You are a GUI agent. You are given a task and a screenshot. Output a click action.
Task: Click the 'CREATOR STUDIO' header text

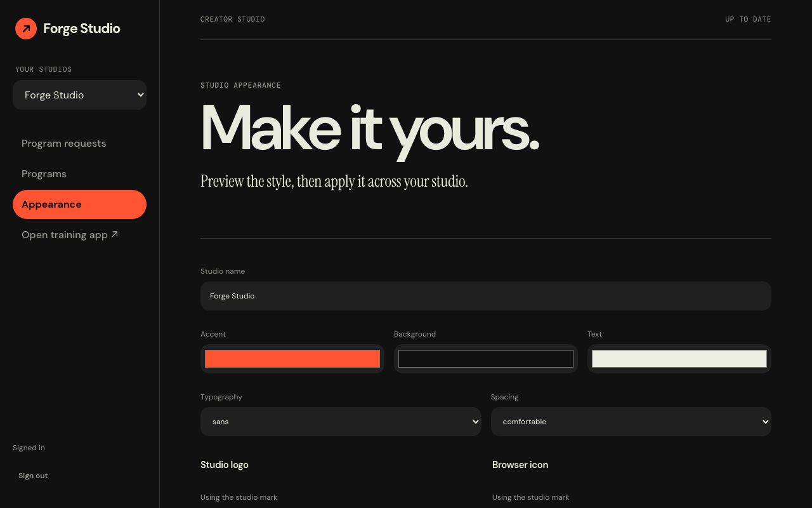click(233, 19)
